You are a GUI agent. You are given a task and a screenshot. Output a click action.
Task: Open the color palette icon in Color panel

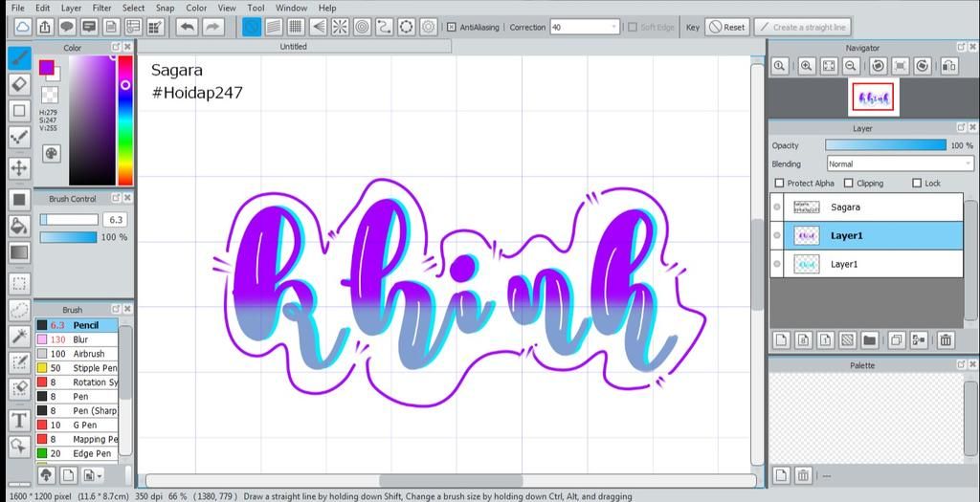click(x=52, y=153)
